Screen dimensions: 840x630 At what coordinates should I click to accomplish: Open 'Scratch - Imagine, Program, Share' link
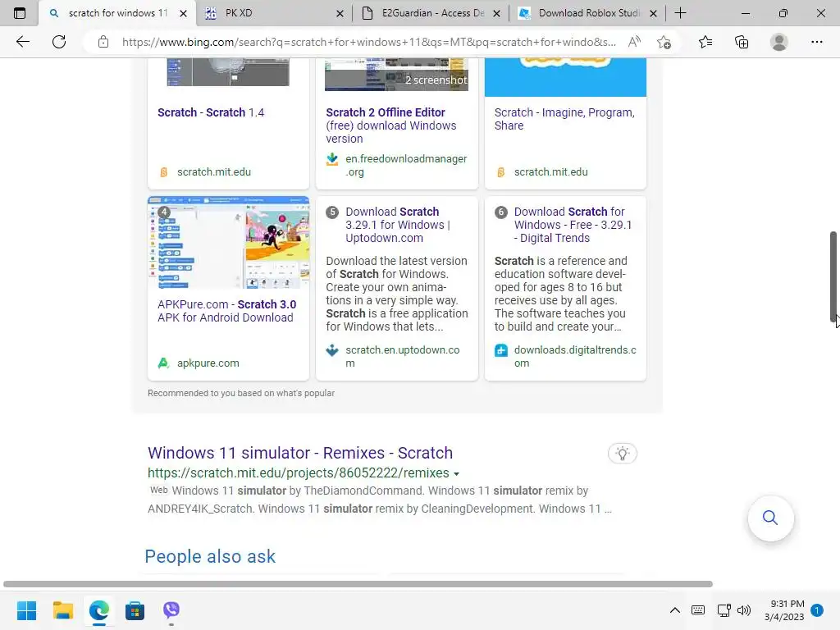tap(564, 119)
